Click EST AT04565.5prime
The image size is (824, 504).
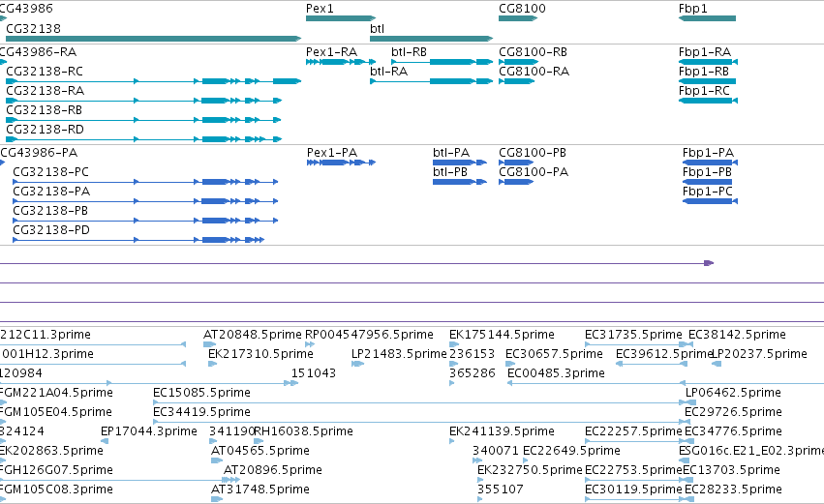point(260,451)
